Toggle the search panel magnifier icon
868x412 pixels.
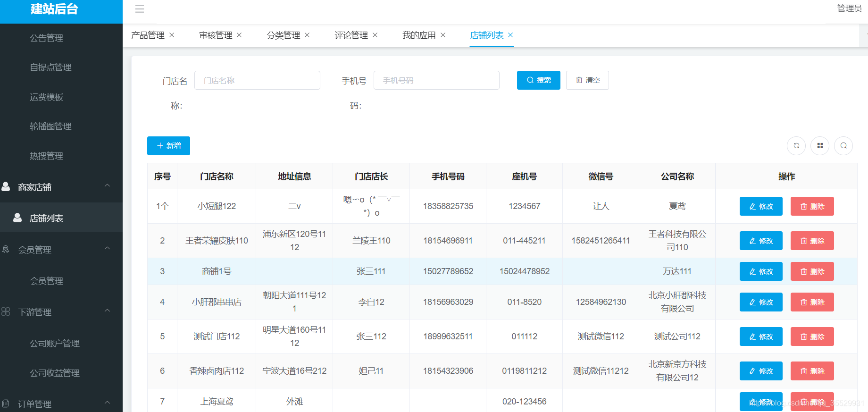point(843,146)
